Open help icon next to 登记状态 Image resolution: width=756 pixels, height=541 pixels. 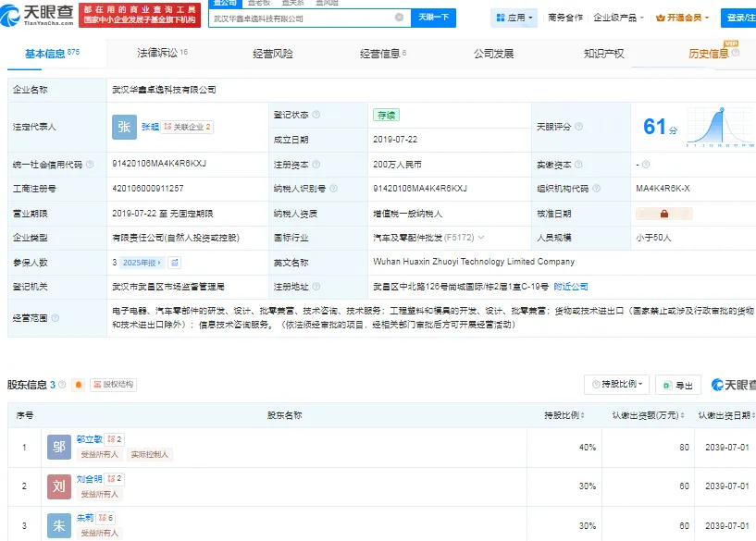(316, 115)
